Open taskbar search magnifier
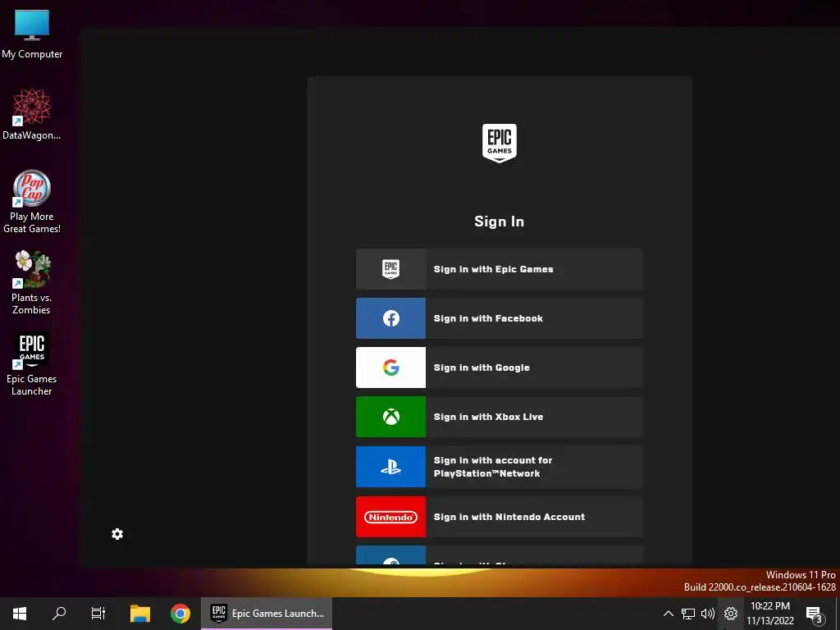Viewport: 840px width, 630px height. pos(59,614)
